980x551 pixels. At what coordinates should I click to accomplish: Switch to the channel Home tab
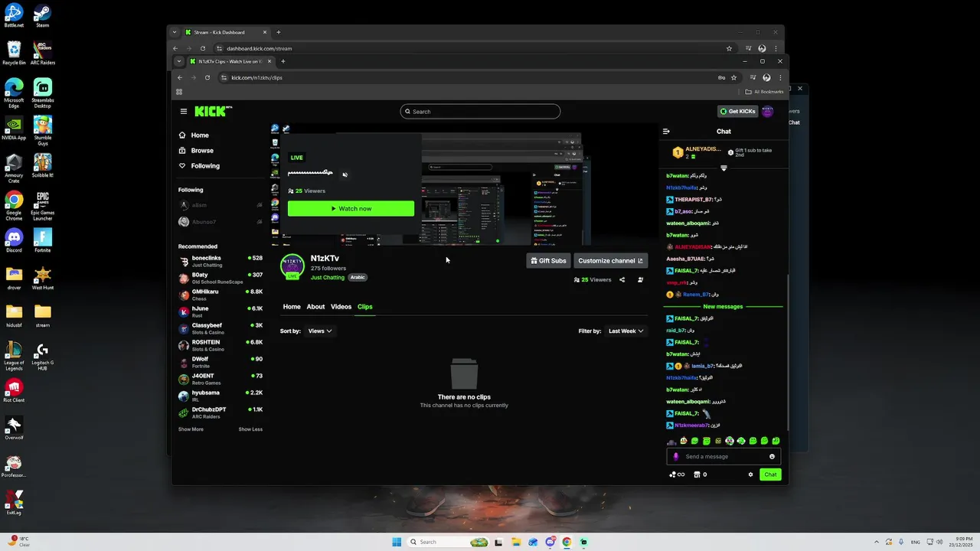click(x=292, y=307)
